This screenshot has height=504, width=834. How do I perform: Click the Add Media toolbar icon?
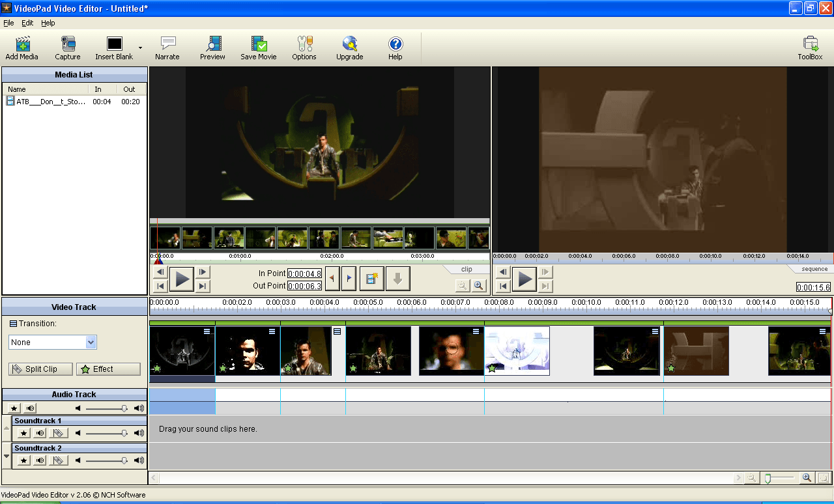22,48
